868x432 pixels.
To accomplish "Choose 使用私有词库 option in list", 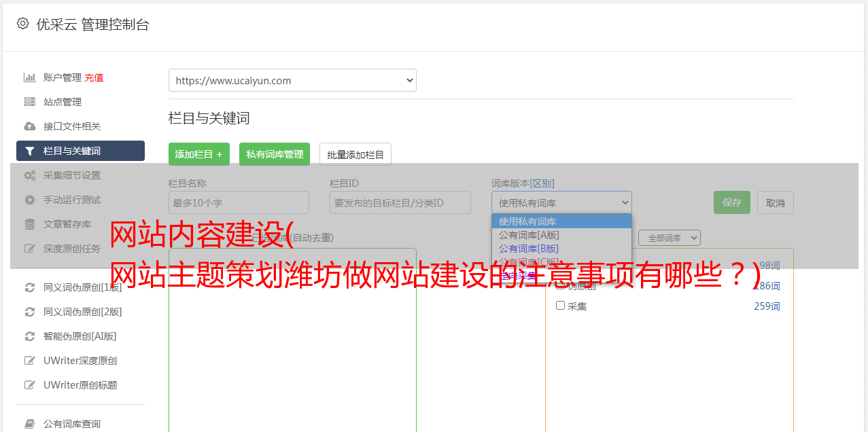I will (561, 221).
